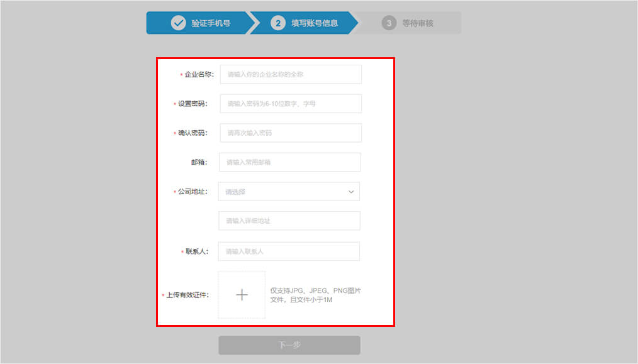Viewport: 638px width, 364px height.
Task: Focus the 请输入详细地址 input field
Action: click(289, 221)
